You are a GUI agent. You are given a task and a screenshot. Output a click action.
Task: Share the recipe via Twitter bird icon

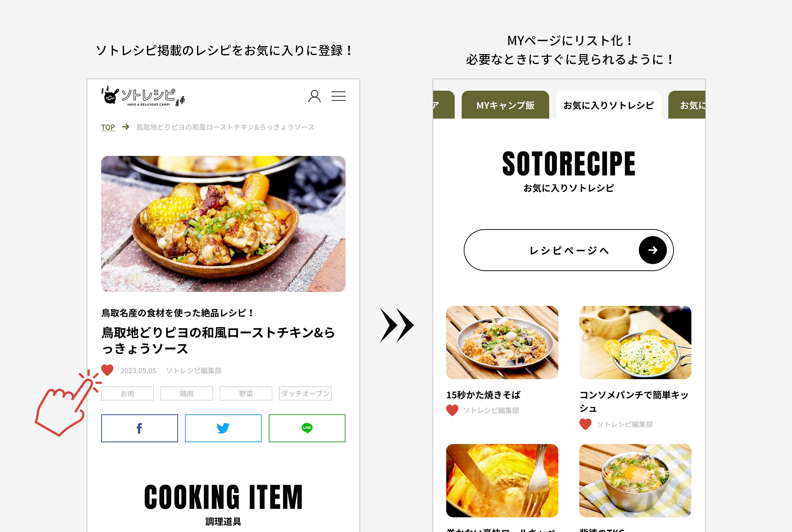pyautogui.click(x=223, y=428)
